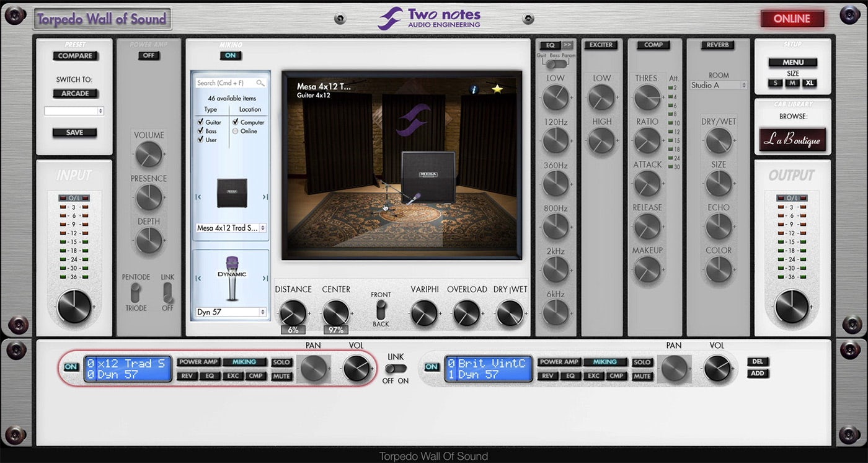Select the Online location radio button
This screenshot has height=463, width=868.
tap(236, 131)
